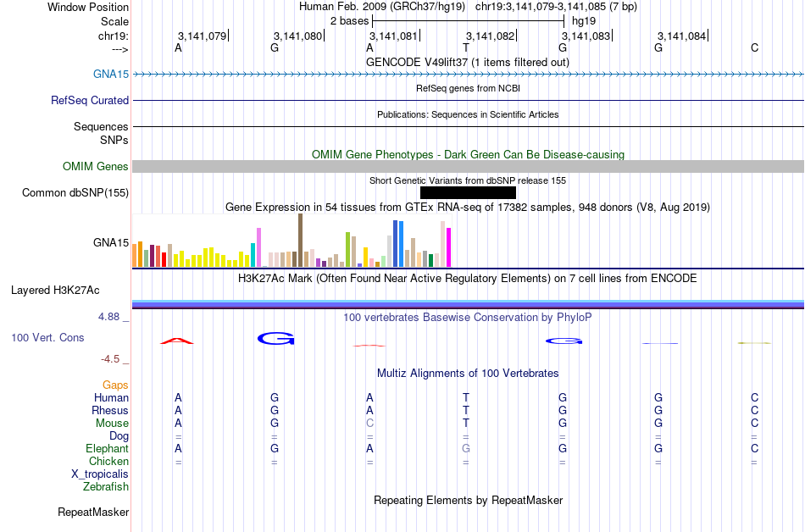Open the Layered H3K27Ac track label
Image resolution: width=805 pixels, height=532 pixels.
[x=55, y=290]
